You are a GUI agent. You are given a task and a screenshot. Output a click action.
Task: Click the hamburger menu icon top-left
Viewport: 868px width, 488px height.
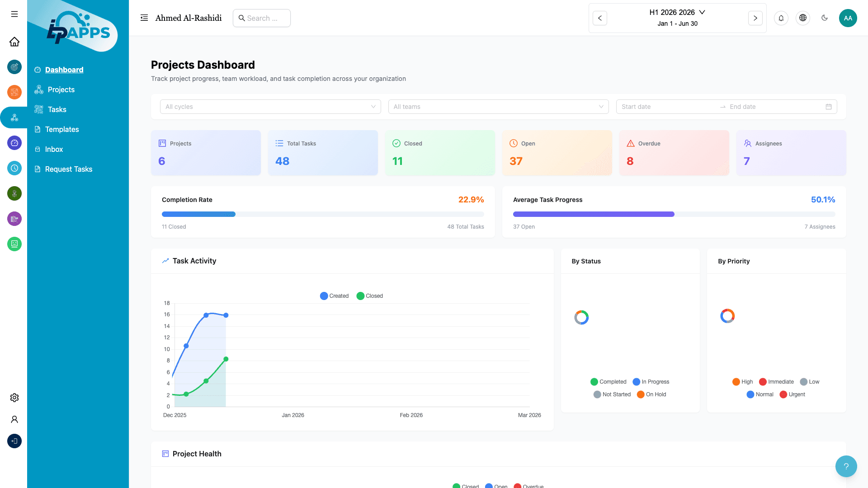click(14, 14)
